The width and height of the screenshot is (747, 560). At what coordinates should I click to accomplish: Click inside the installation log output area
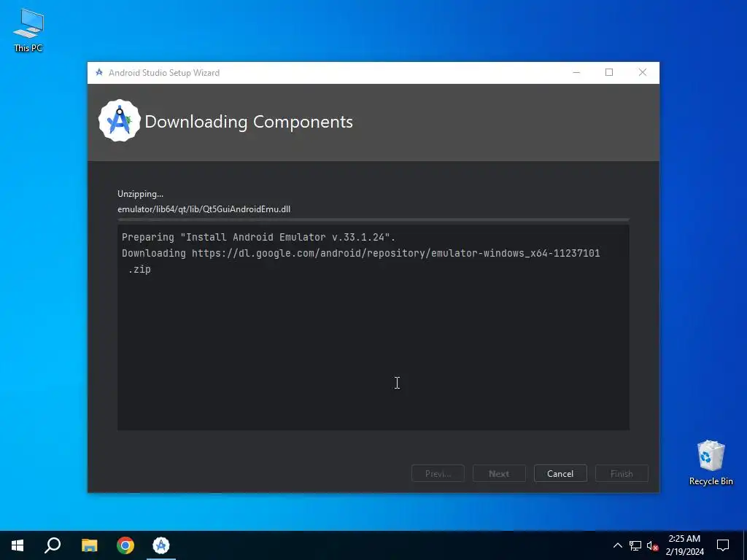click(x=373, y=327)
